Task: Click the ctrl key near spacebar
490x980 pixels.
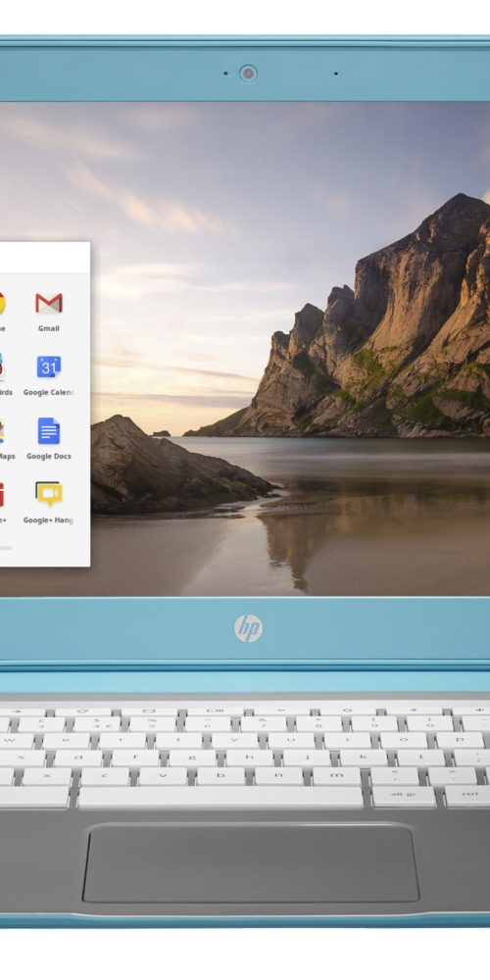Action: pos(467,796)
